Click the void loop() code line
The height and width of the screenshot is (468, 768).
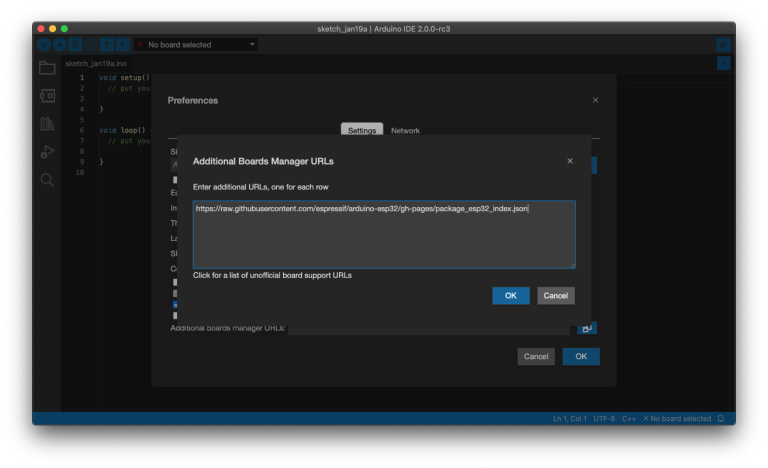click(124, 130)
